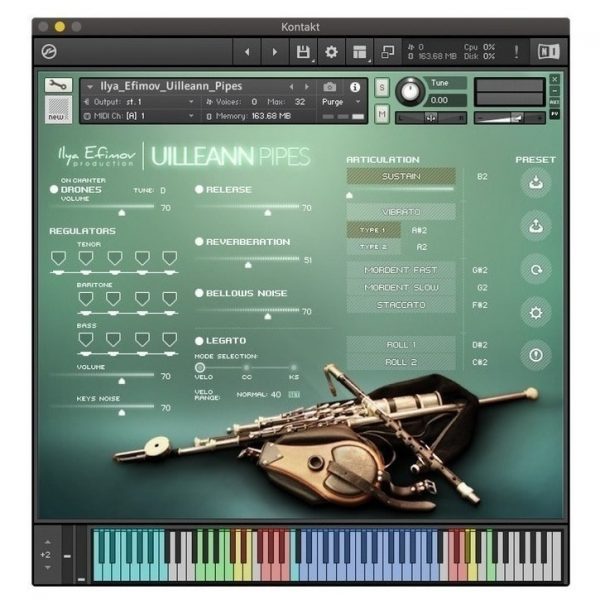This screenshot has width=600, height=600.
Task: Open Kontakt options gear icon
Action: [x=331, y=52]
